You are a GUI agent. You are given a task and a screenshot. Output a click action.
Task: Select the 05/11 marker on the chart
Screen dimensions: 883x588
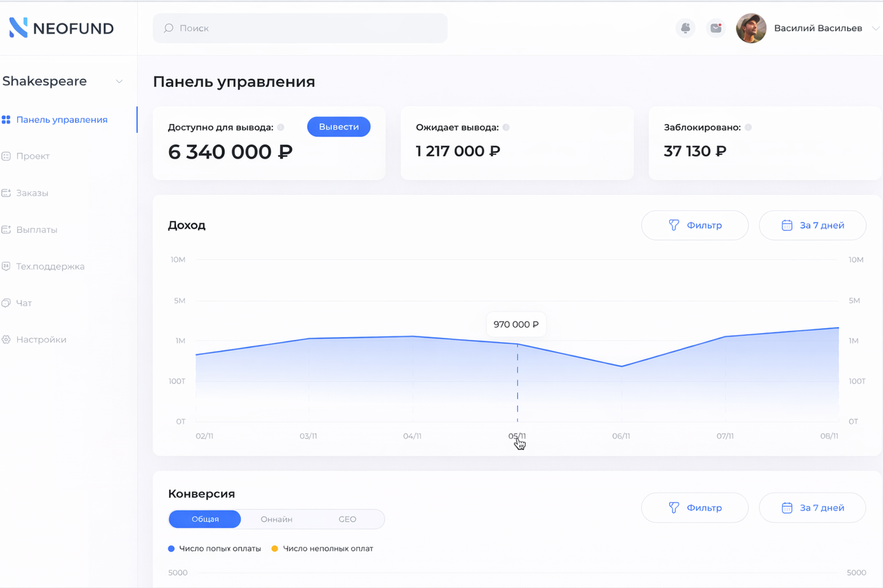pos(517,436)
